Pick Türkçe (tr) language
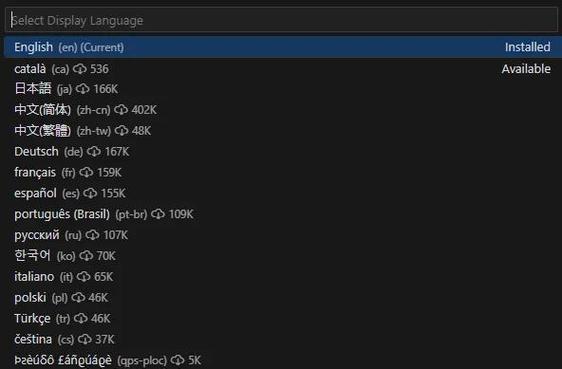562x369 pixels. pos(283,318)
